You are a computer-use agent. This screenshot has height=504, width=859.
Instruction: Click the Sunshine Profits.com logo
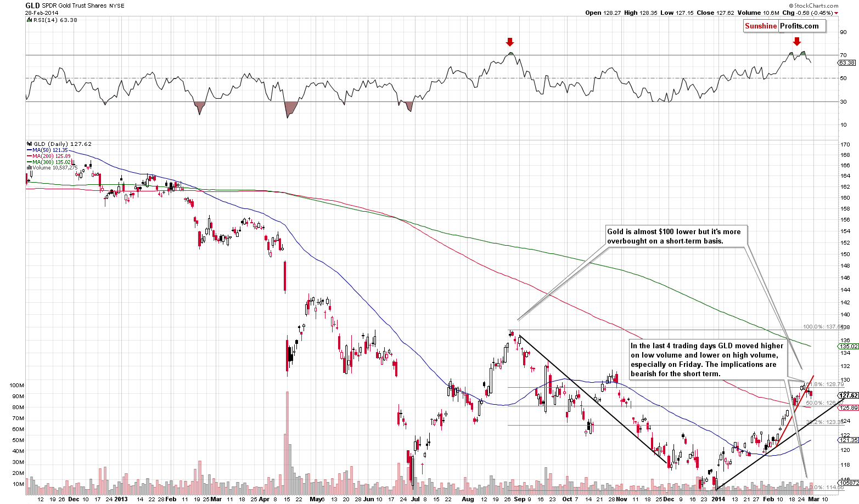tap(784, 26)
